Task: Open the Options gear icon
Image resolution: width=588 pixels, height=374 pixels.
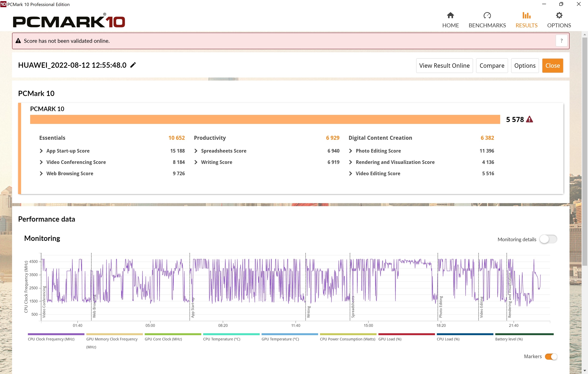Action: pyautogui.click(x=559, y=16)
